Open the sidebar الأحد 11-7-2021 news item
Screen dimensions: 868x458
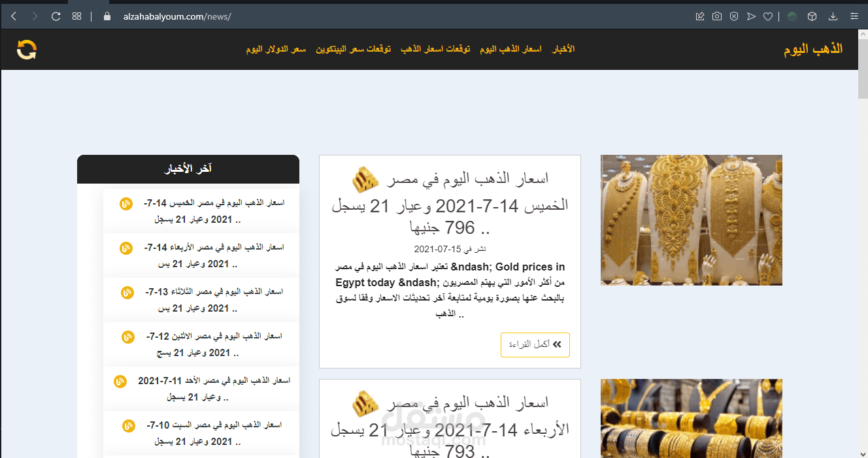(214, 389)
